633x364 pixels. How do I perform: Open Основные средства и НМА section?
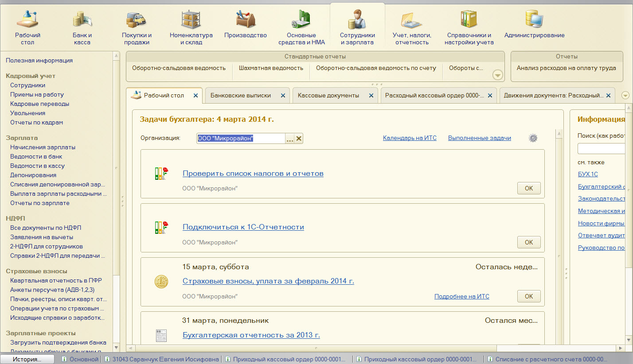(x=301, y=20)
